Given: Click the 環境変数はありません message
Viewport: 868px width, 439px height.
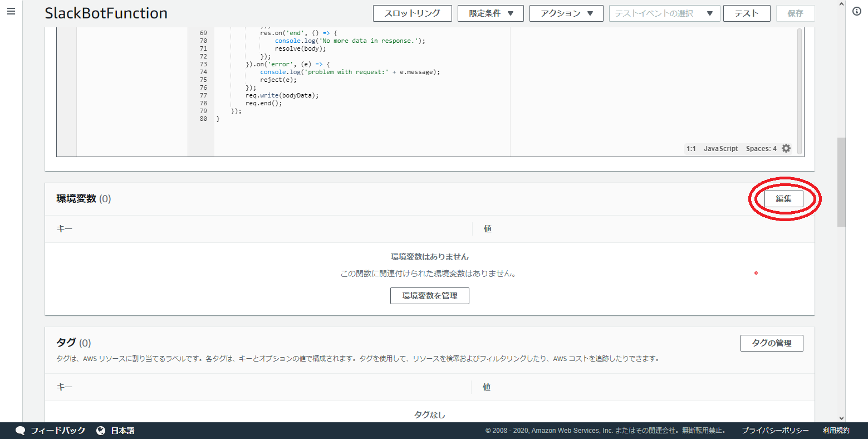Looking at the screenshot, I should (x=430, y=257).
